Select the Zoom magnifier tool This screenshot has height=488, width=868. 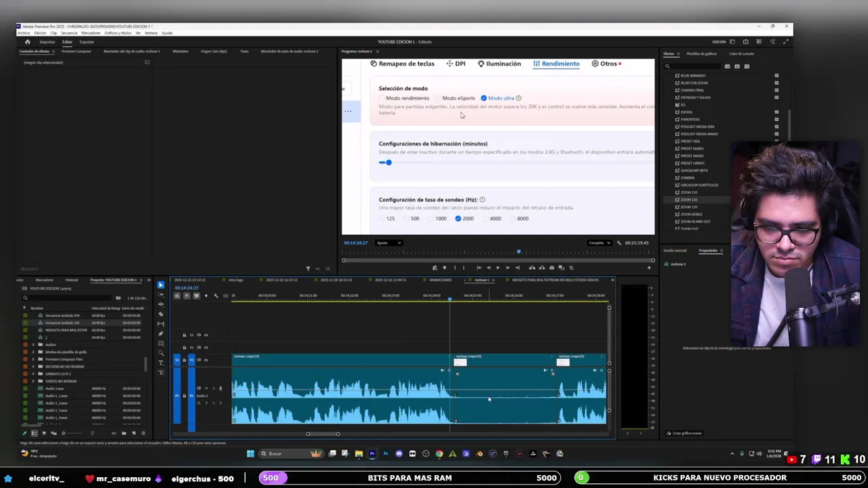(x=161, y=353)
